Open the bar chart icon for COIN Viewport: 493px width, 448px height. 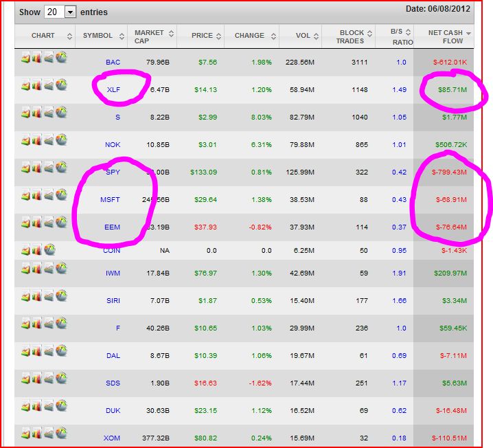coord(37,250)
